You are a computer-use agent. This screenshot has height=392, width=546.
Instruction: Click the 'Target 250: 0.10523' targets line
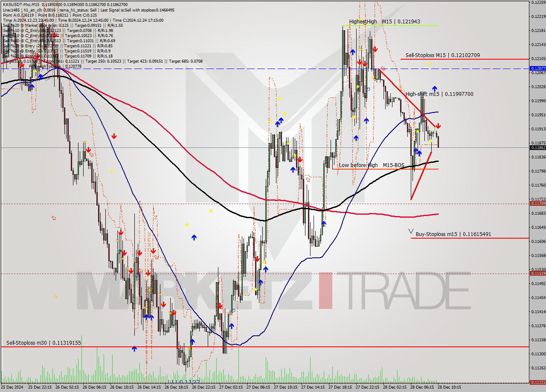click(102, 61)
